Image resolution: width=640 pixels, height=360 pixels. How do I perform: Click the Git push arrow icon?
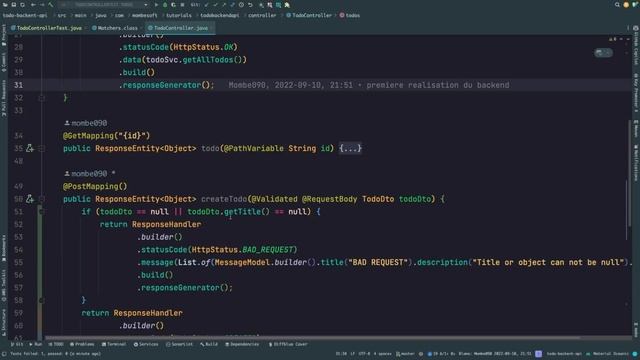224,4
